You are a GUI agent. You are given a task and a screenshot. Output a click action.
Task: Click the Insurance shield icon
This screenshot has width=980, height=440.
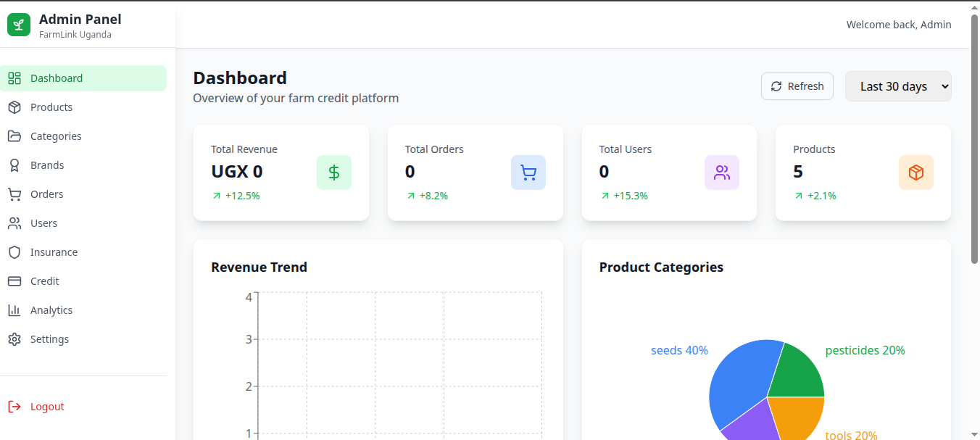[x=14, y=252]
